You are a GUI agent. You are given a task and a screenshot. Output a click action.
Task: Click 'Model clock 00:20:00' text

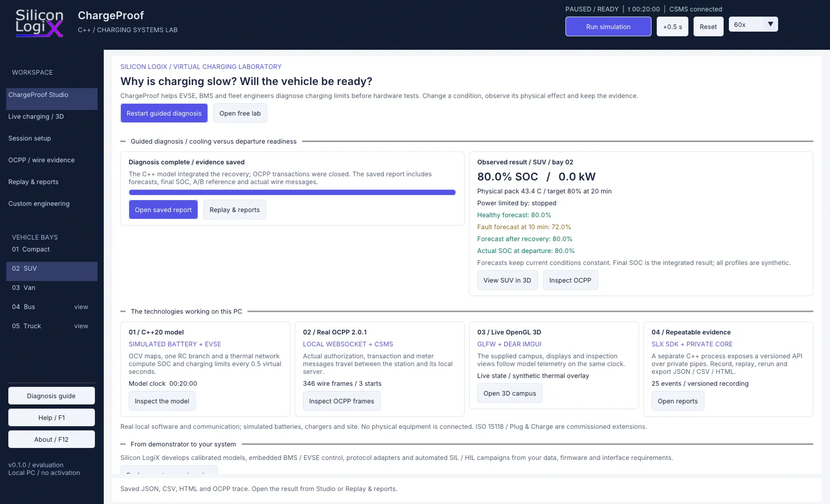(x=163, y=384)
